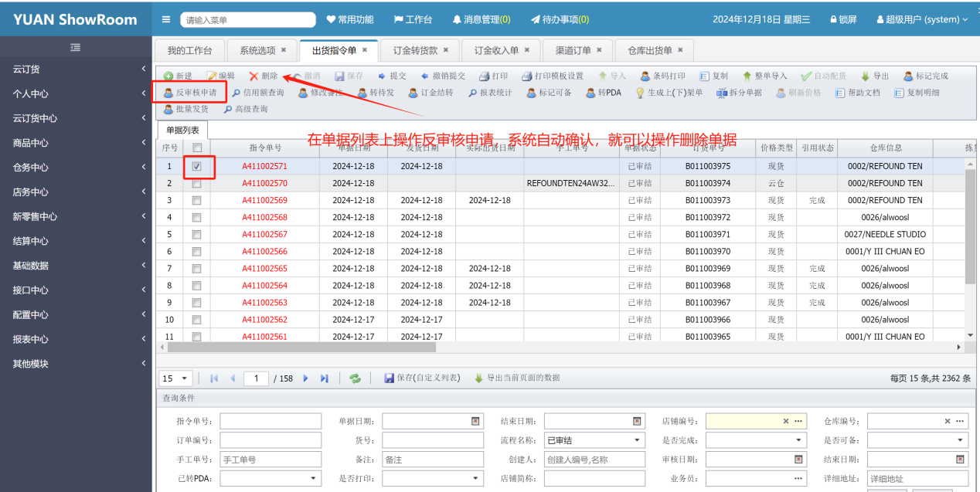Viewport: 980px width, 492px height.
Task: Go to the next page with the pager arrow
Action: tap(306, 378)
